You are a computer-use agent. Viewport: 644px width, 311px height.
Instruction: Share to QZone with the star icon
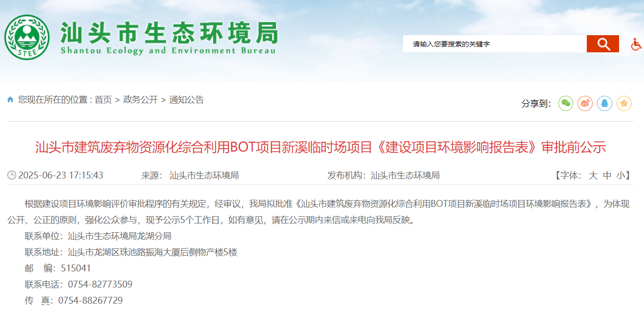pyautogui.click(x=624, y=103)
